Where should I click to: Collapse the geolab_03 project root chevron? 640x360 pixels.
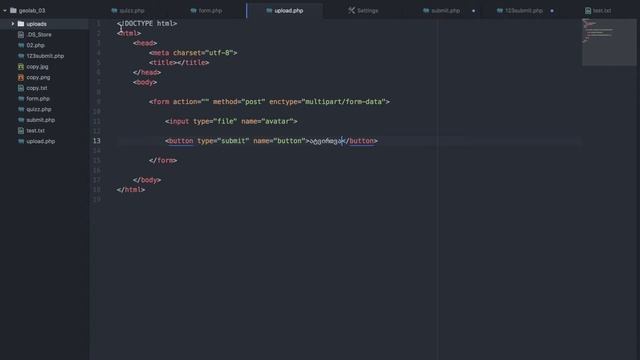coord(5,11)
